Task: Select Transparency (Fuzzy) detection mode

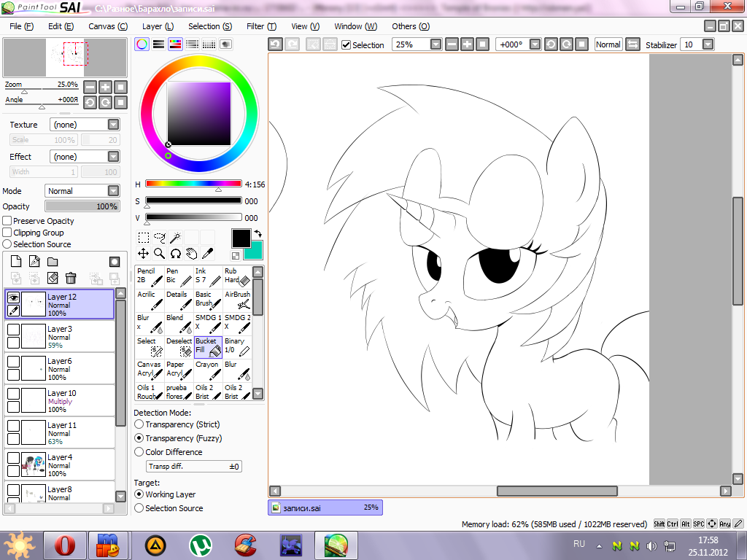Action: pos(139,438)
